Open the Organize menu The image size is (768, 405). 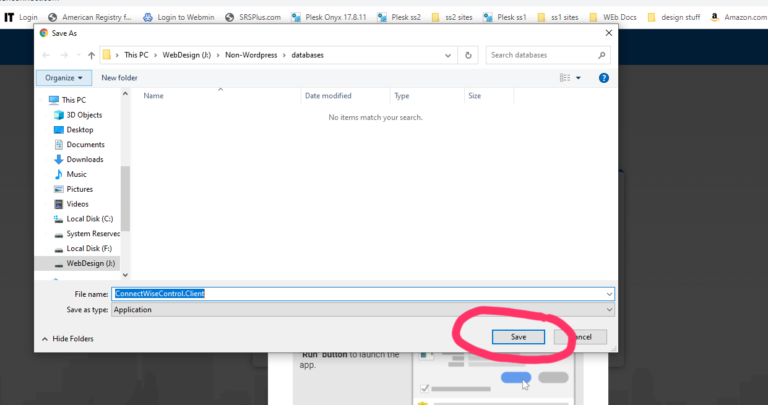(65, 77)
